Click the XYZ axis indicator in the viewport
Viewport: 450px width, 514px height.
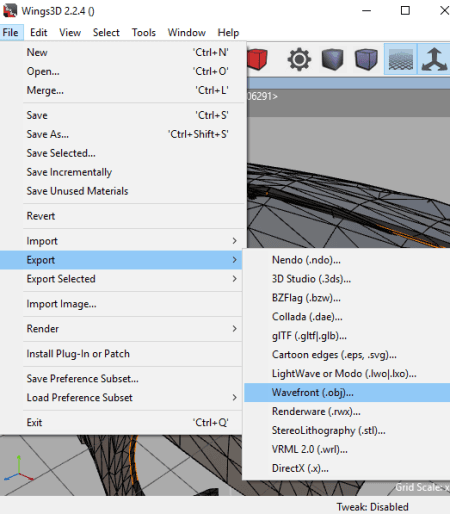[19, 469]
